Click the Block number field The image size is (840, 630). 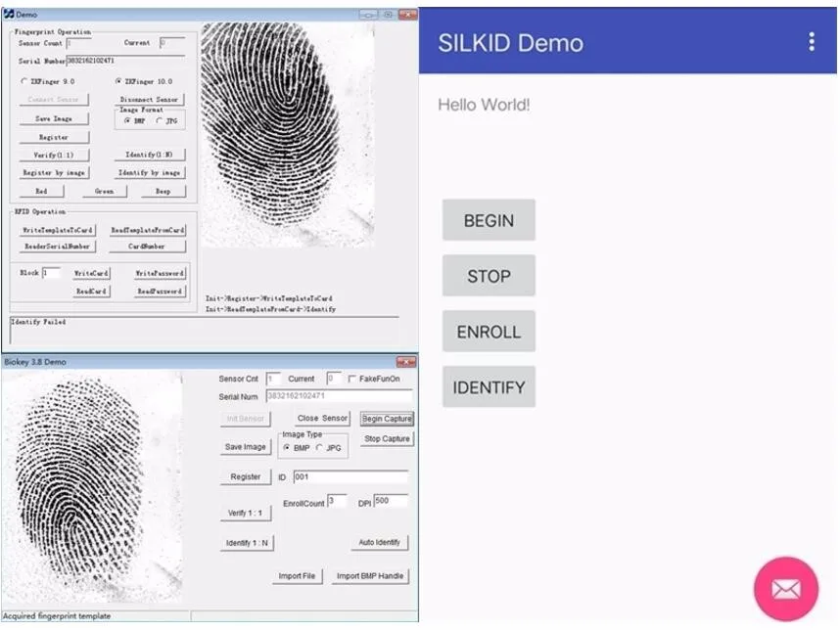click(x=51, y=273)
